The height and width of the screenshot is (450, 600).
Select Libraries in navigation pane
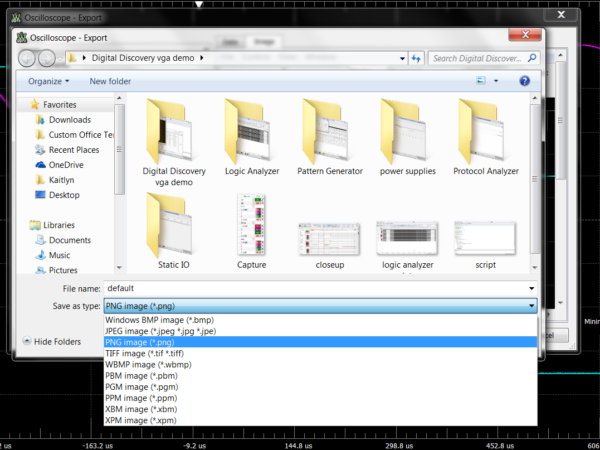[59, 225]
